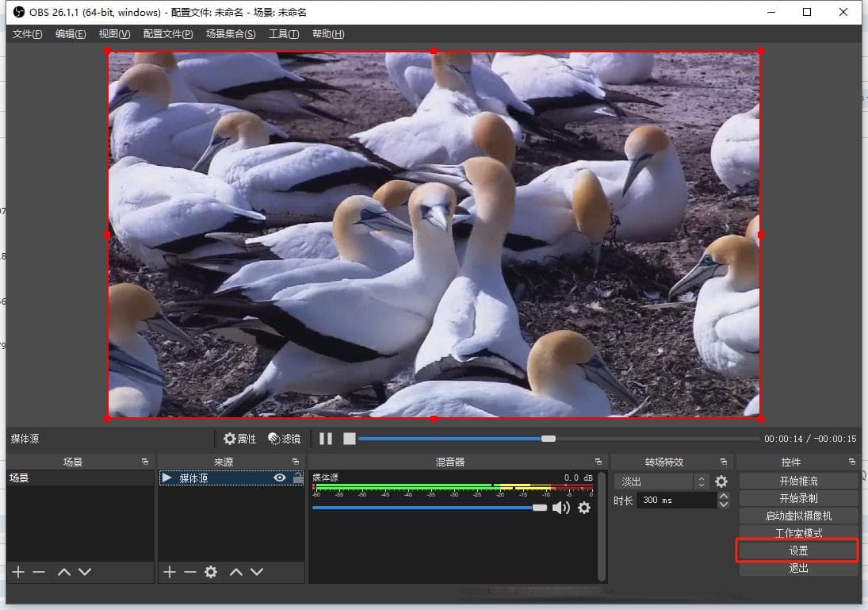Toggle 工作室模式 studio mode
The image size is (868, 610).
[x=798, y=533]
